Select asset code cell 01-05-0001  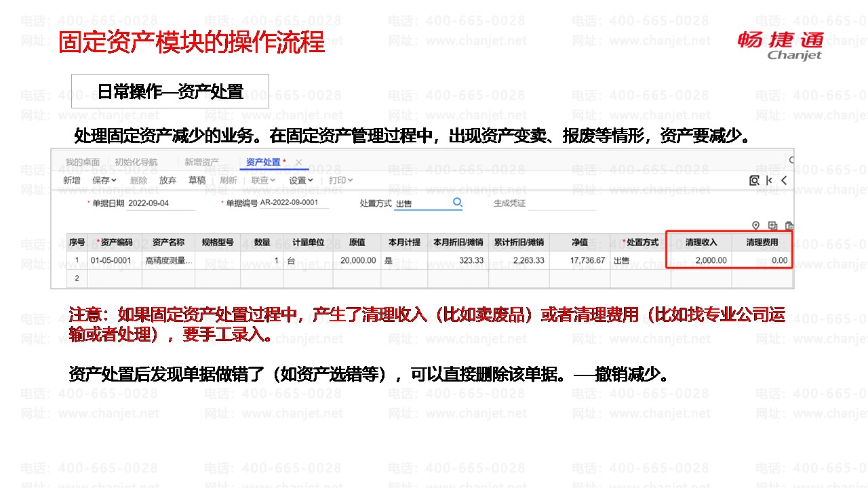click(x=115, y=260)
